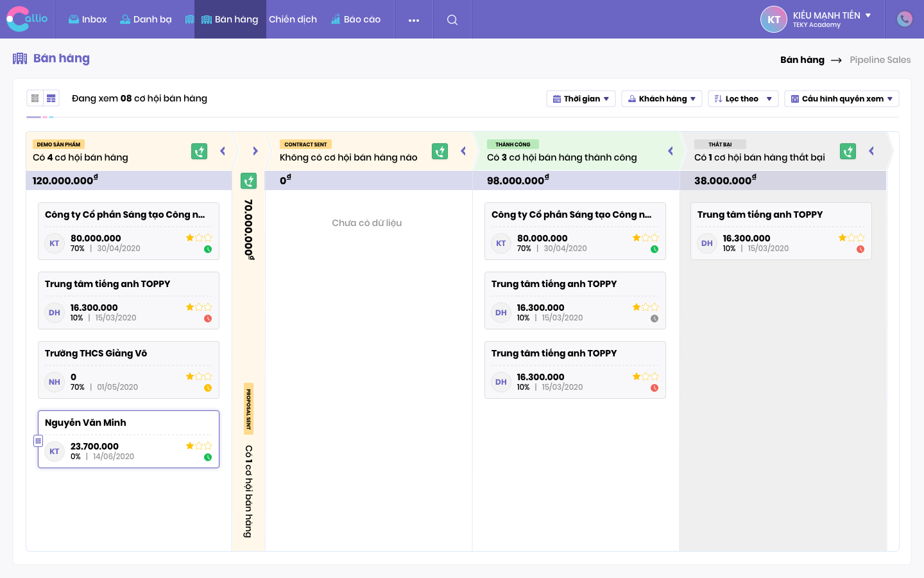Click call icon in Demo sản phẩm column
Viewport: 924px width, 578px height.
tap(200, 152)
